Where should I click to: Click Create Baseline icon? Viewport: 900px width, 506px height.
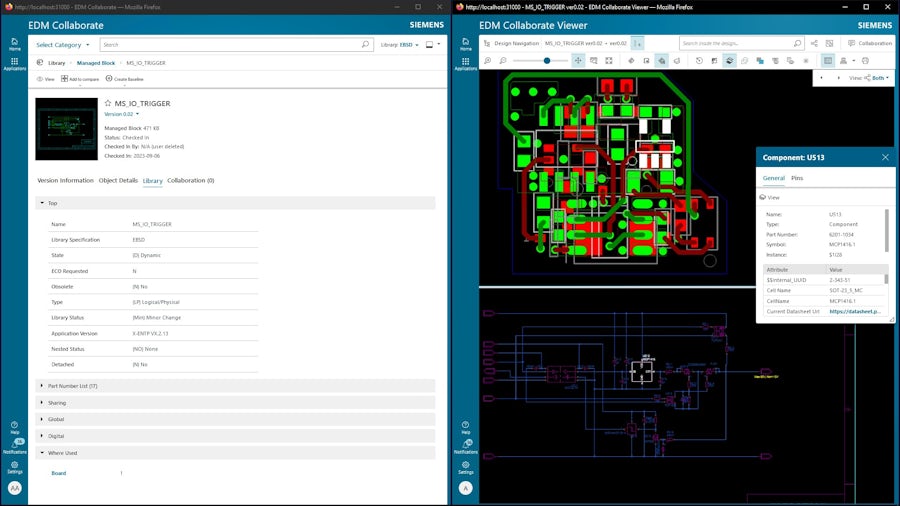[109, 78]
